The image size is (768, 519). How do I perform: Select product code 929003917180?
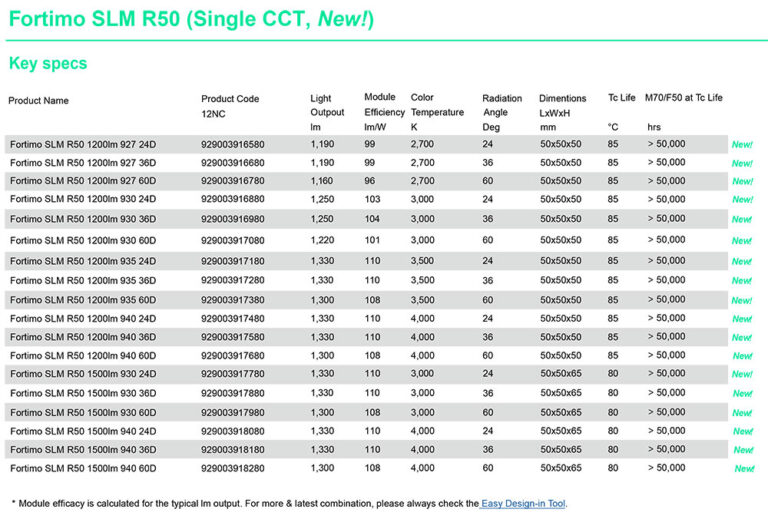[233, 261]
